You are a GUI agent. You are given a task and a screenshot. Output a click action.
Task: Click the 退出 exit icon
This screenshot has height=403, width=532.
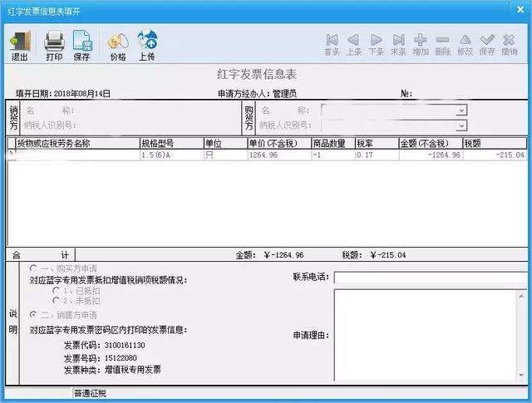click(x=19, y=46)
